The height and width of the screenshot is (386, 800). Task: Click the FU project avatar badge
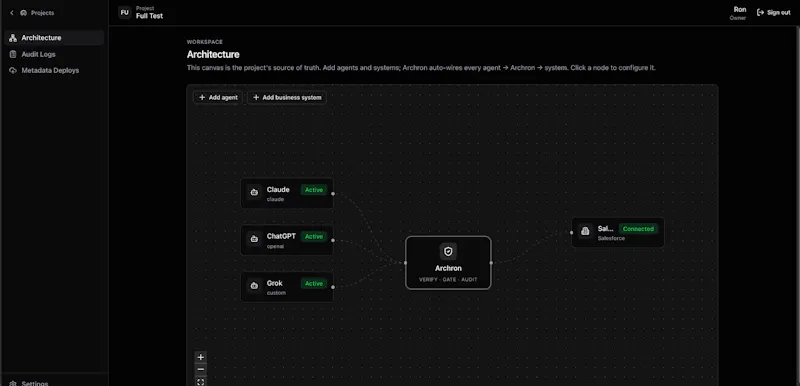(x=125, y=13)
